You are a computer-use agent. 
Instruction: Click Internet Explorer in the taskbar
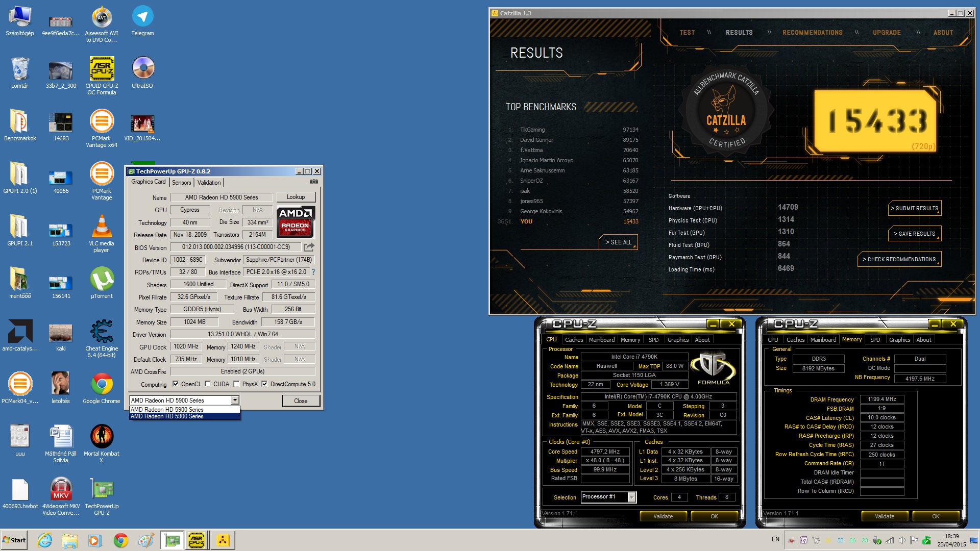tap(45, 540)
